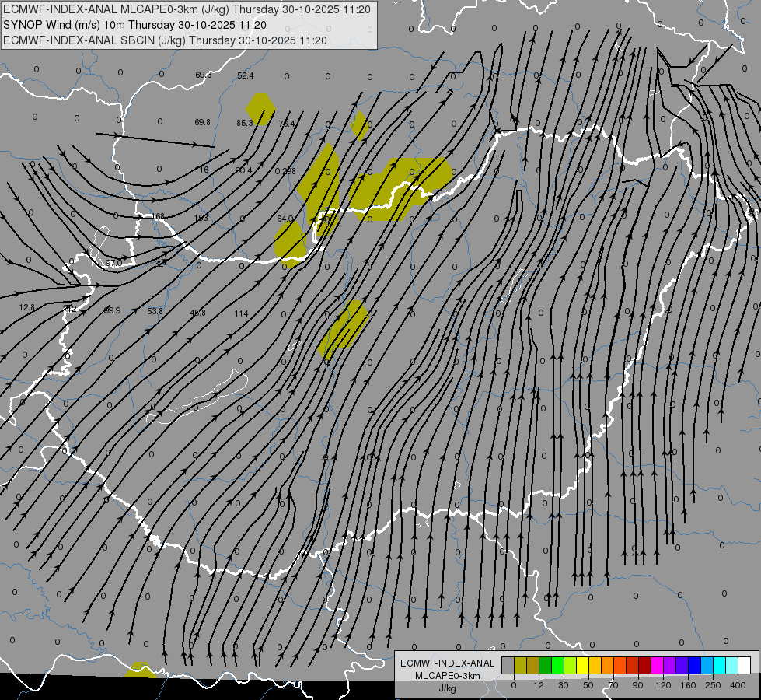Click the map value 64.0
The width and height of the screenshot is (761, 700).
(x=285, y=219)
